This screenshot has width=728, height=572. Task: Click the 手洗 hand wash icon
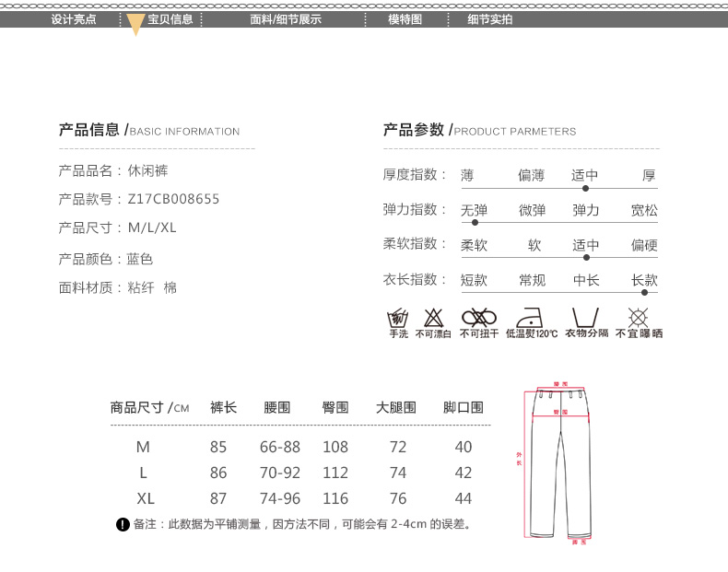point(398,323)
